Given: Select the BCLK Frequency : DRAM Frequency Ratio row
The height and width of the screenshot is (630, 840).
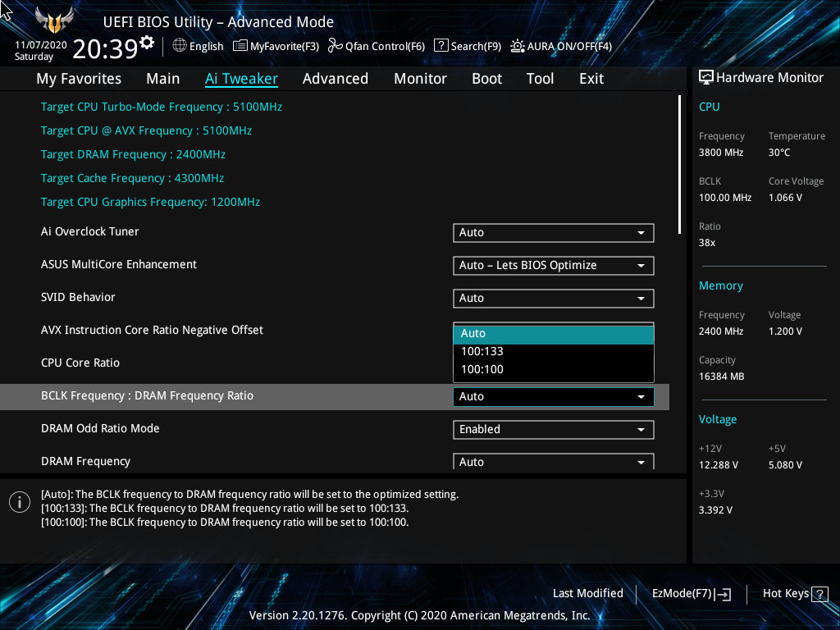Looking at the screenshot, I should (x=335, y=397).
